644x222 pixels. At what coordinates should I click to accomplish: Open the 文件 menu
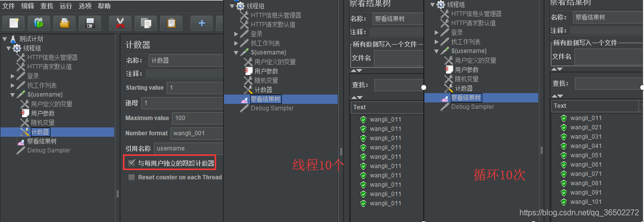(9, 6)
